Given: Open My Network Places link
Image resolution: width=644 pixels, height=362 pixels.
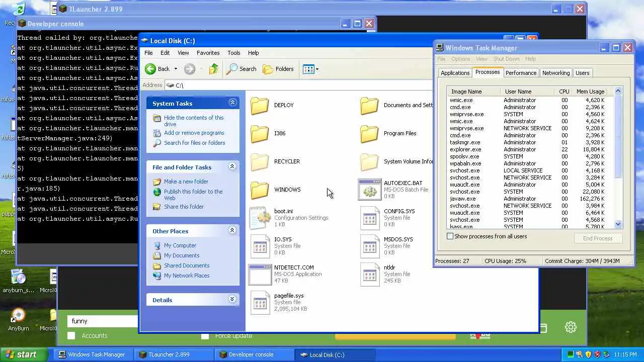Looking at the screenshot, I should 187,276.
